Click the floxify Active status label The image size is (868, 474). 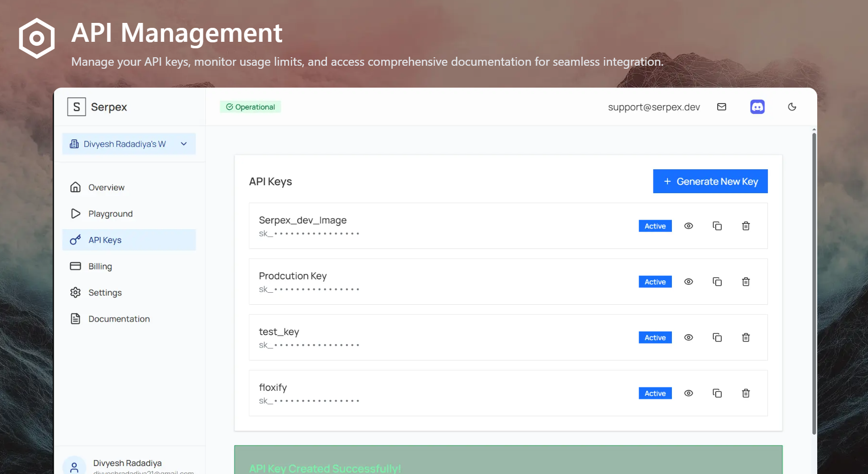[x=654, y=393]
